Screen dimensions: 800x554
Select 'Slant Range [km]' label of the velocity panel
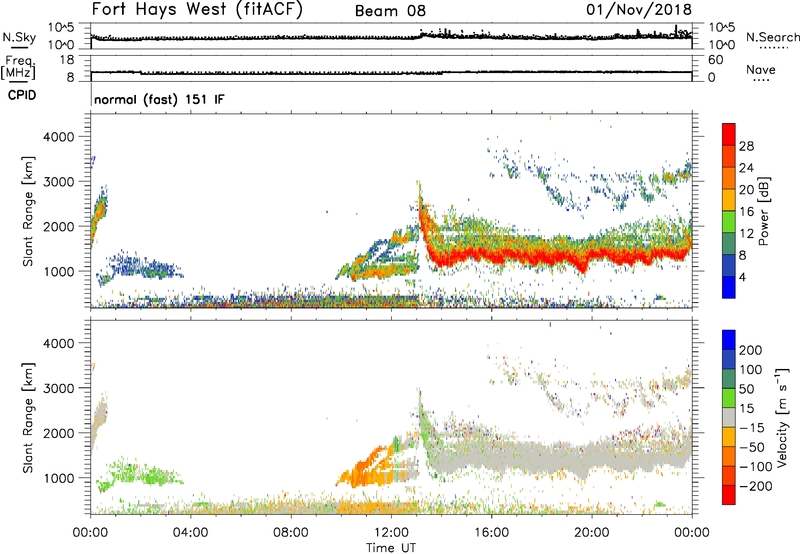pyautogui.click(x=28, y=418)
